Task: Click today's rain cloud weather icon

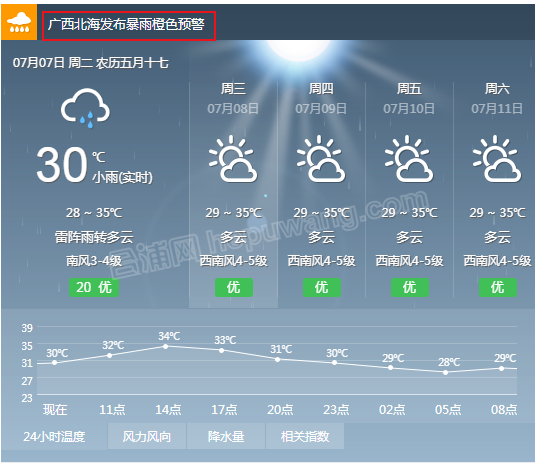Action: click(85, 108)
